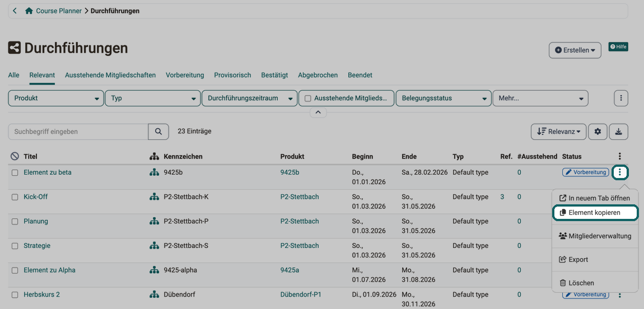Select Element kopieren menu entry
Image resolution: width=644 pixels, height=309 pixels.
pos(595,213)
